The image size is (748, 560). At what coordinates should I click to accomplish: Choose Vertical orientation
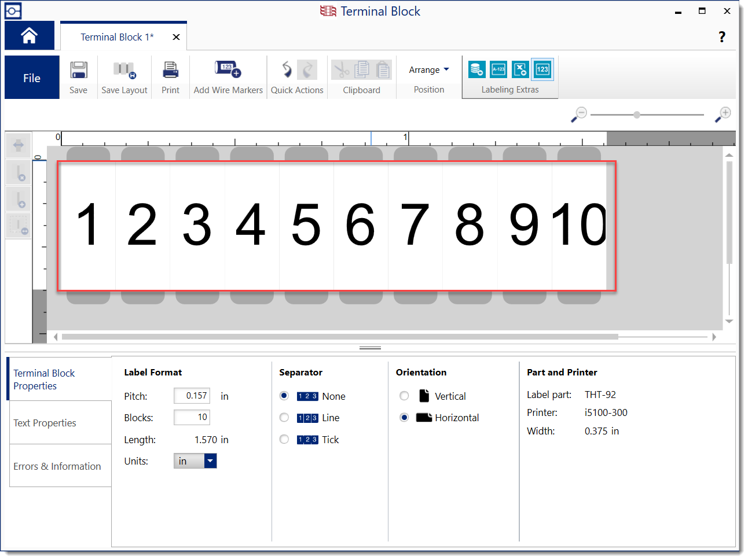(x=404, y=396)
